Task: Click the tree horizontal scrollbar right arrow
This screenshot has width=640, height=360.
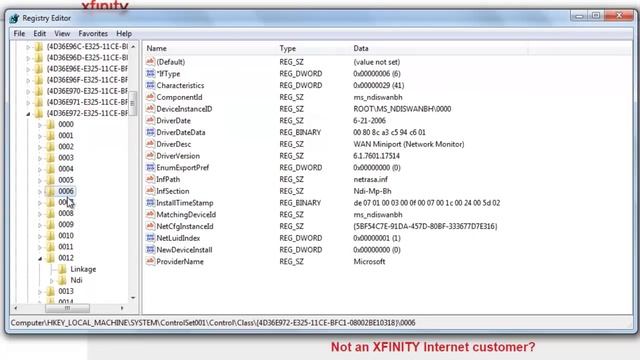Action: click(122, 308)
